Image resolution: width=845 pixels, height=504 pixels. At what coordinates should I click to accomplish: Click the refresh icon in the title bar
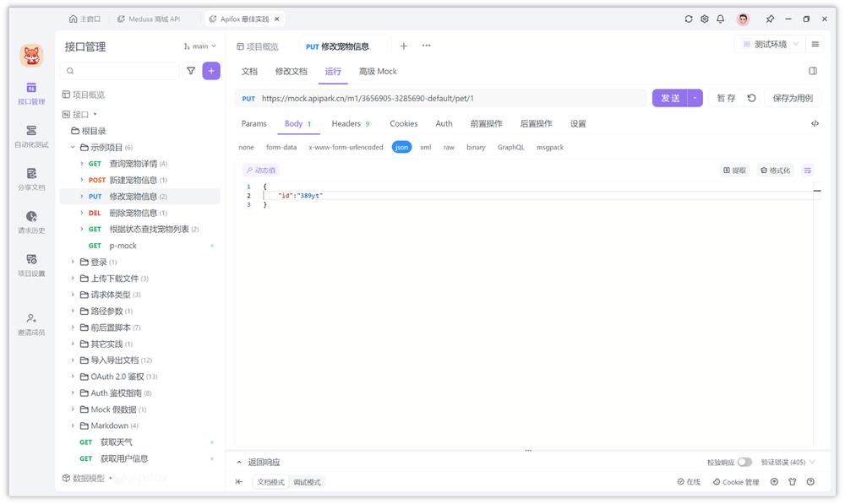[688, 19]
